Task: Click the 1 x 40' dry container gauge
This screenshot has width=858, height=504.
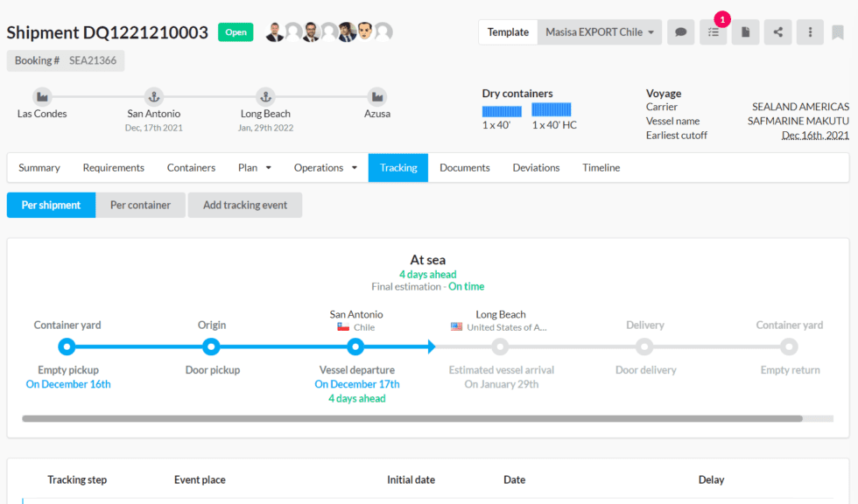Action: coord(502,109)
